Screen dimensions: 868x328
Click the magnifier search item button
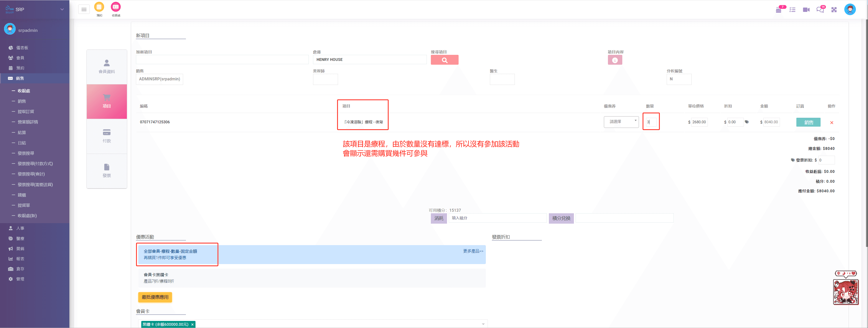(444, 60)
